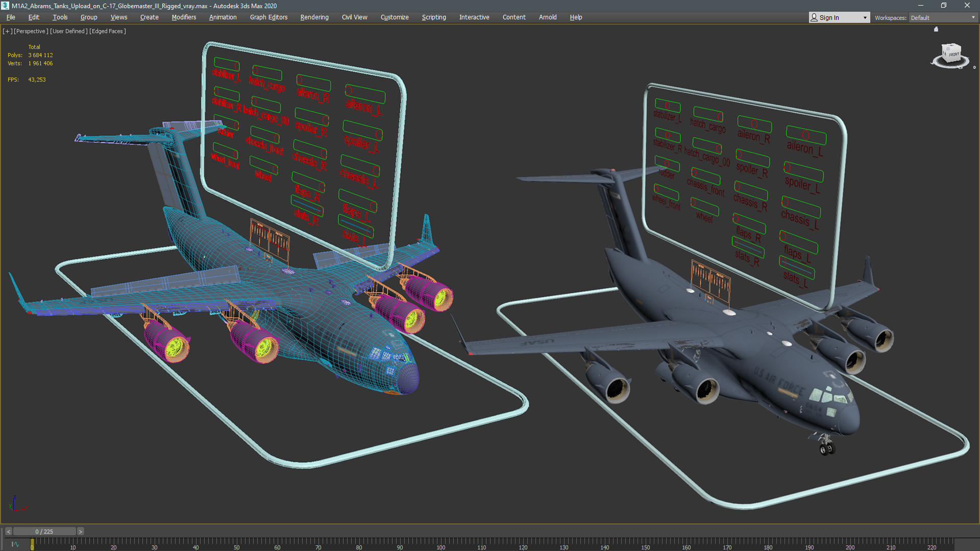Screen dimensions: 980x551
Task: Open the Edit menu
Action: point(34,17)
